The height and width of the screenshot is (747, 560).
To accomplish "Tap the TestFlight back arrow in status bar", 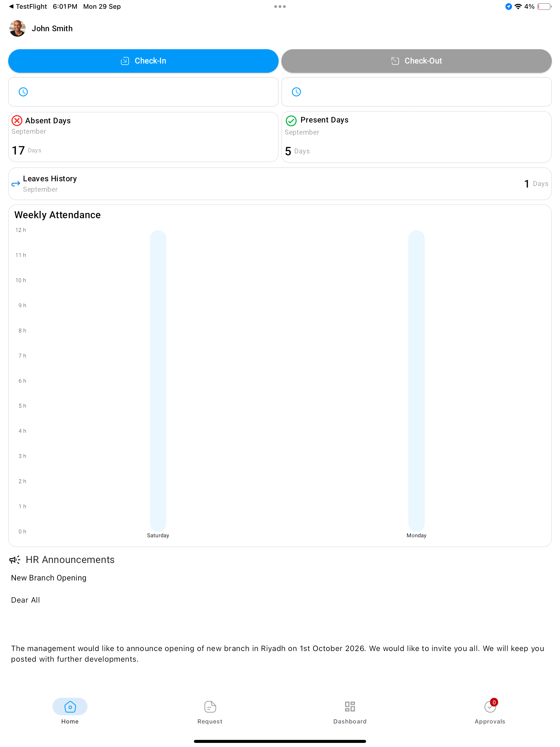I will [11, 6].
